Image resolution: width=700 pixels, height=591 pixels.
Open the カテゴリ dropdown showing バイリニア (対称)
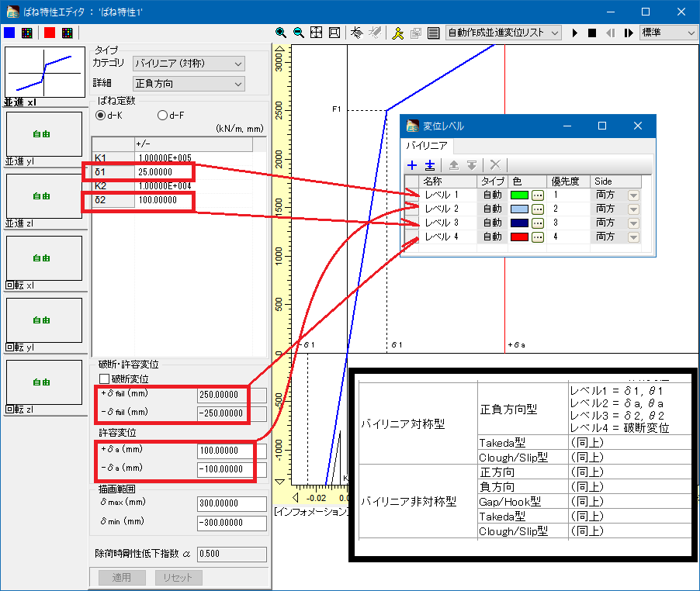tap(189, 64)
